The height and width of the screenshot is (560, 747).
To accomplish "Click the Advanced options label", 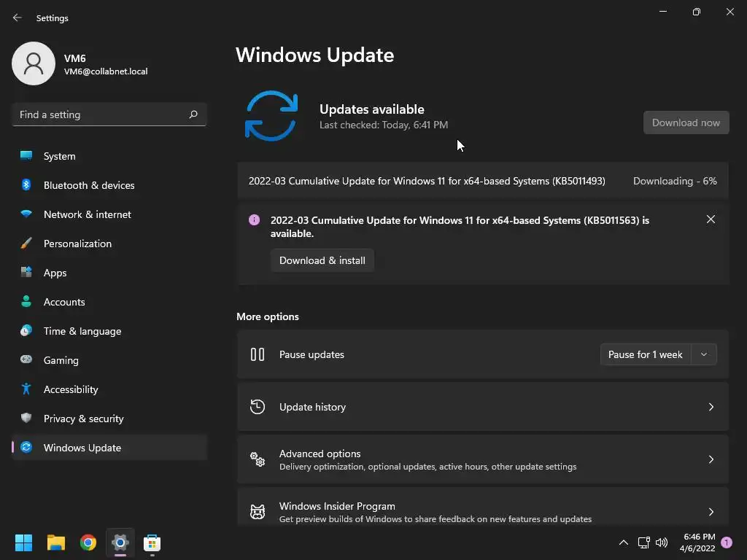I will tap(320, 454).
